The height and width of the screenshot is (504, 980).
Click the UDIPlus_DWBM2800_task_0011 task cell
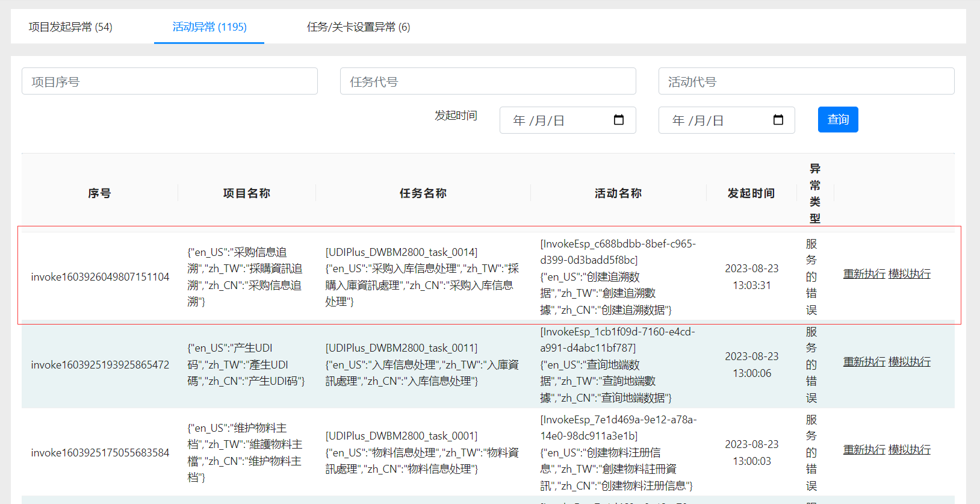point(422,365)
